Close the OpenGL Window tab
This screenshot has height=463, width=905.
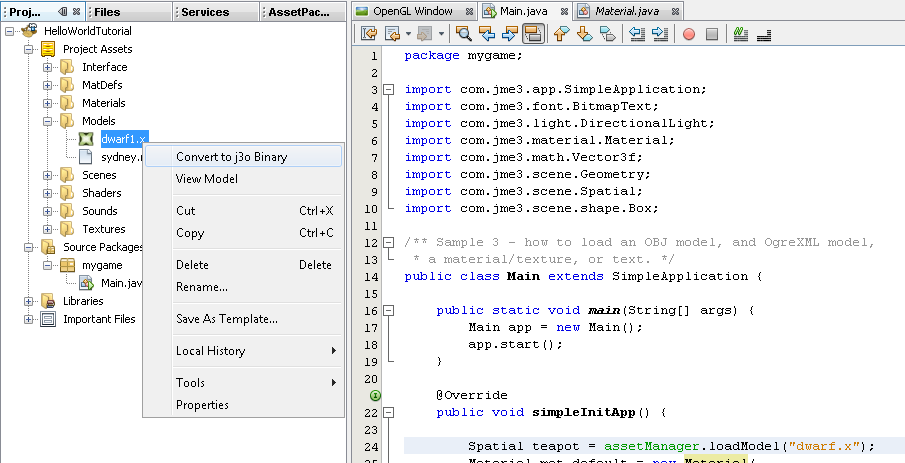click(469, 11)
